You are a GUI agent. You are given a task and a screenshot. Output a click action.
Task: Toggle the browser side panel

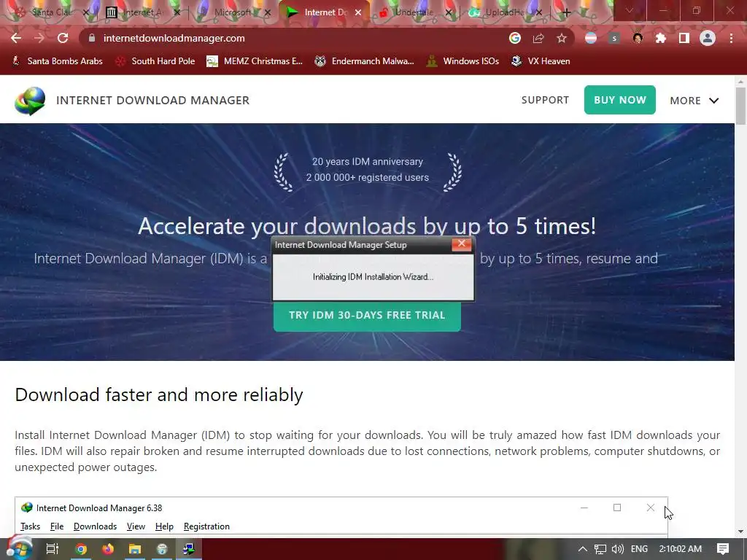684,38
